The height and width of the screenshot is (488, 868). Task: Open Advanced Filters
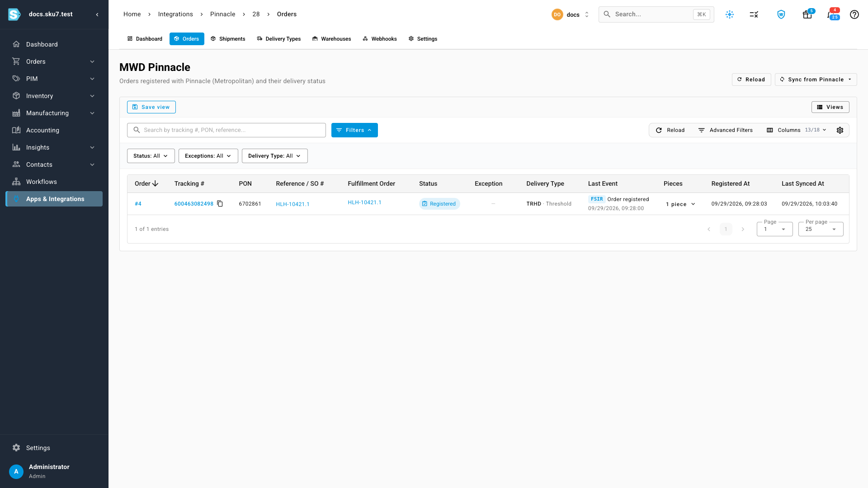725,130
